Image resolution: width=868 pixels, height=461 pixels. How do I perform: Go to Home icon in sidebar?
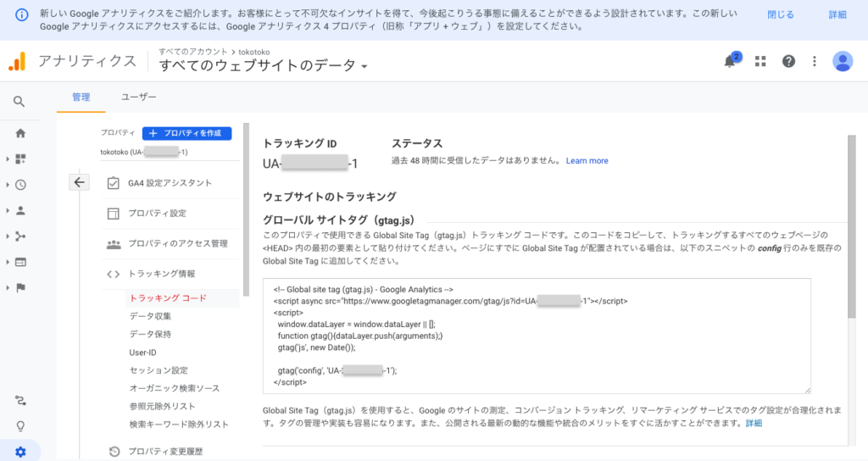tap(20, 133)
